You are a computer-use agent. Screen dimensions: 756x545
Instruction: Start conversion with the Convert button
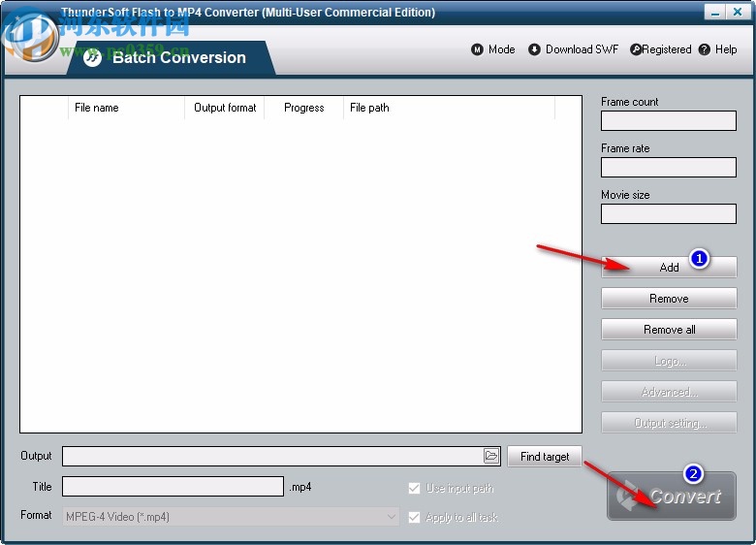coord(671,497)
